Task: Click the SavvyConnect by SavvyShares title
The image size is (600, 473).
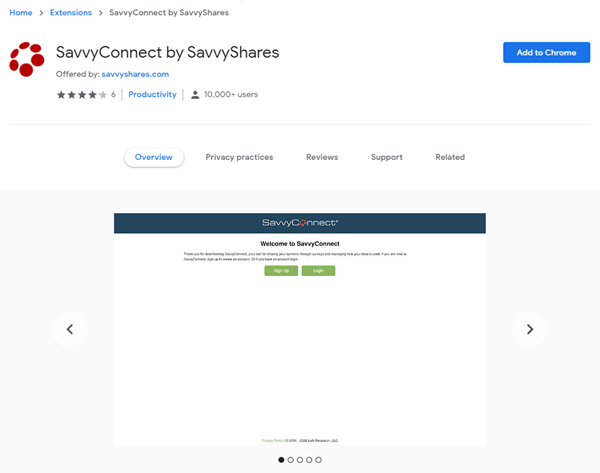Action: click(x=168, y=52)
